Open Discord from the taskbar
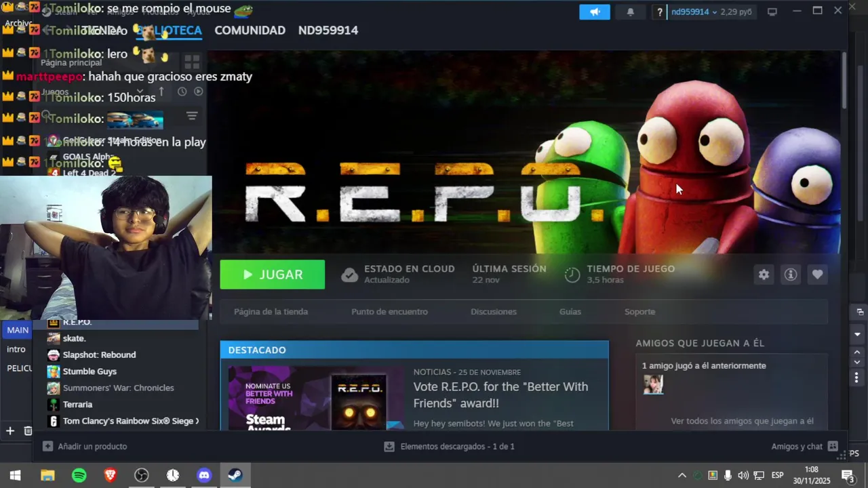Image resolution: width=868 pixels, height=488 pixels. tap(204, 476)
